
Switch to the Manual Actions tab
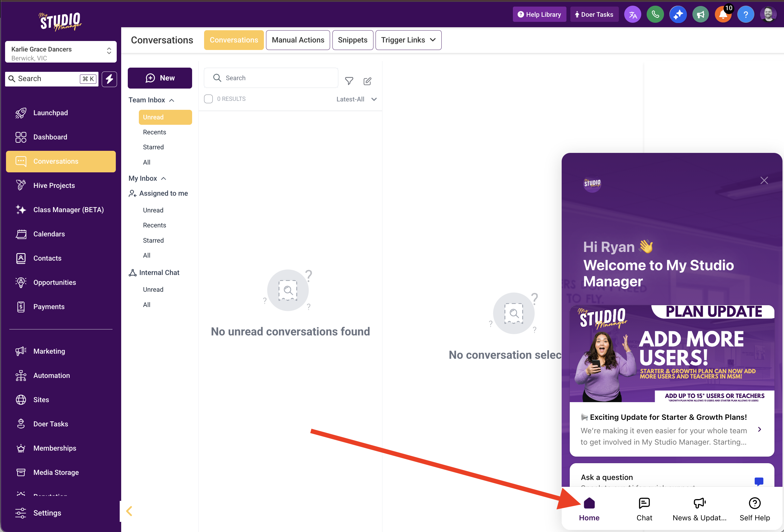298,40
